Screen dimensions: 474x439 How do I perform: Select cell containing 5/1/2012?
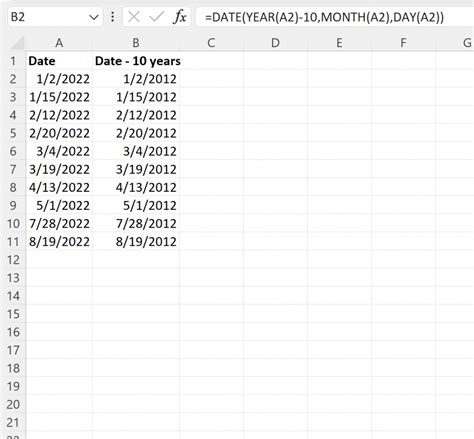[136, 205]
